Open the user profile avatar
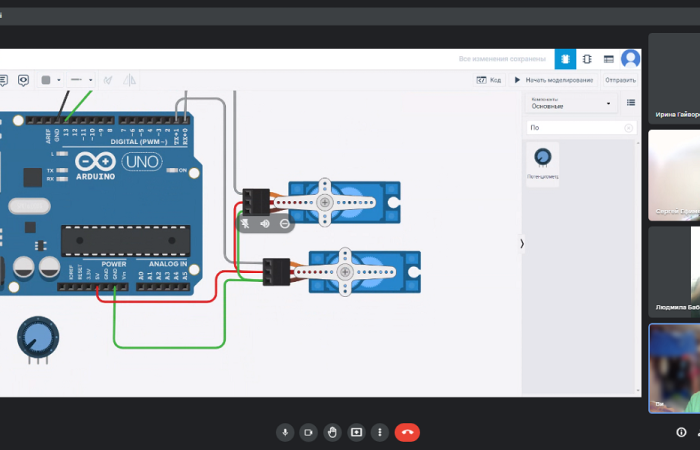Viewport: 700px width, 450px height. [630, 59]
